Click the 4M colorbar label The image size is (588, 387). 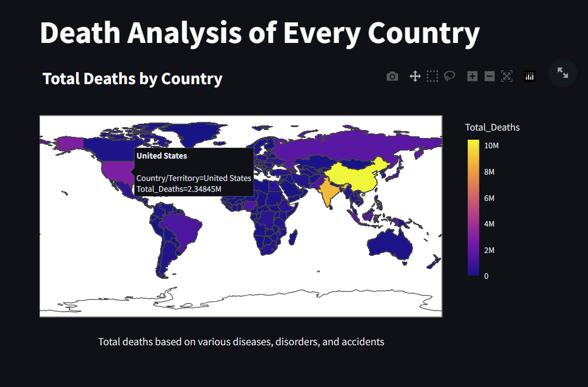click(x=489, y=224)
